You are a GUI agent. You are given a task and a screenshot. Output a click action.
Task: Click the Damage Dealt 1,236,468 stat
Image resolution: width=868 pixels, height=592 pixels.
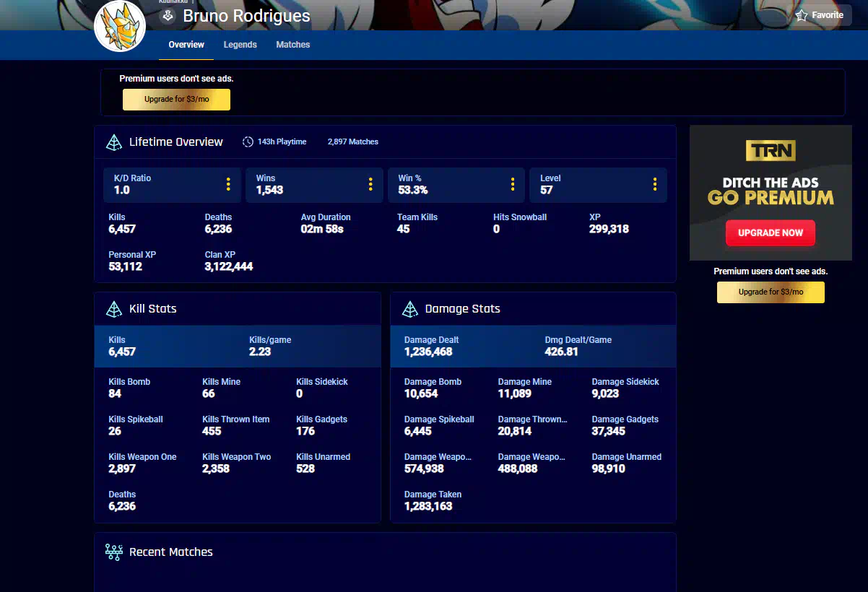(x=432, y=346)
